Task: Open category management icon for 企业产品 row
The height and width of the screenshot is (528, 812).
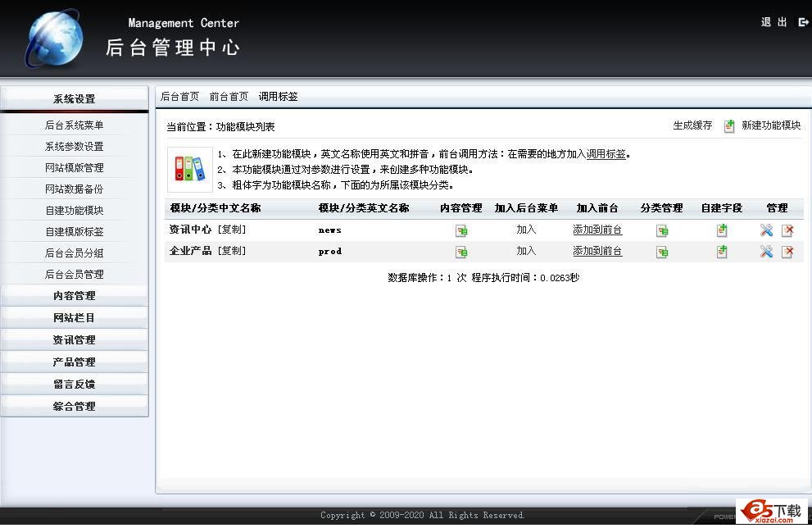Action: click(x=662, y=253)
